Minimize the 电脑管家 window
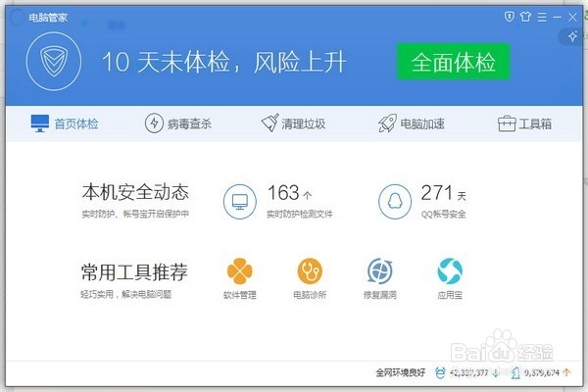588x392 pixels. [557, 17]
